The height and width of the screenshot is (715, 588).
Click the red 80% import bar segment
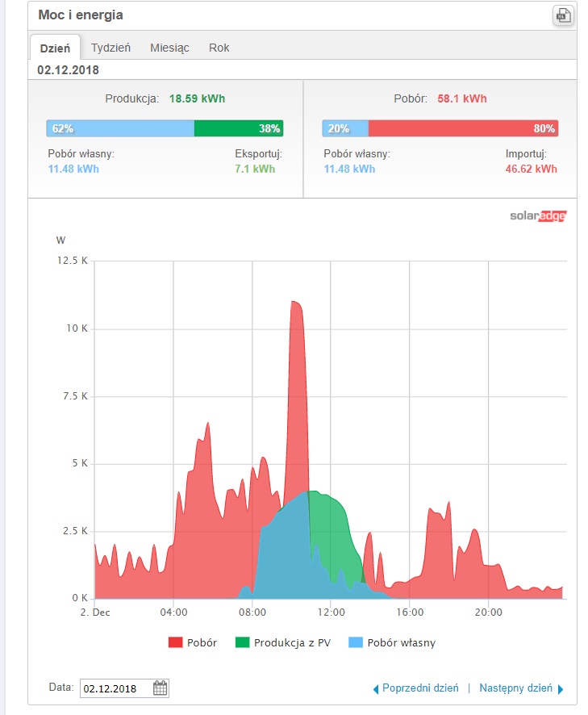click(x=463, y=128)
